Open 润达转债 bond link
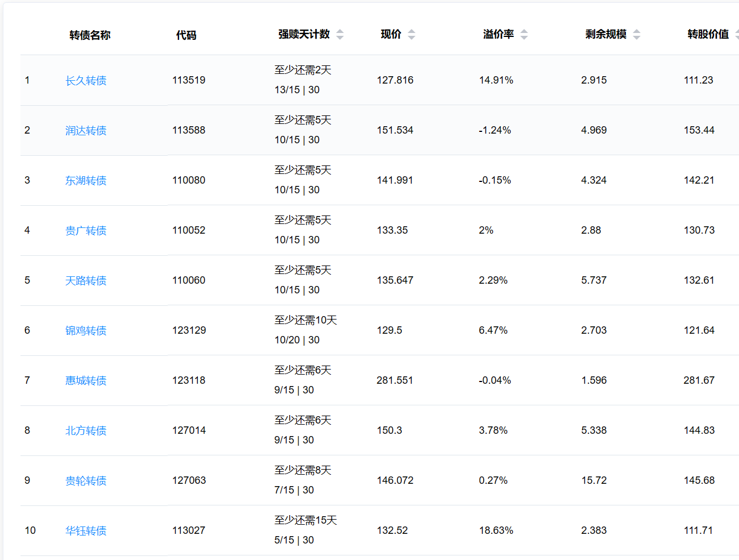 [86, 131]
